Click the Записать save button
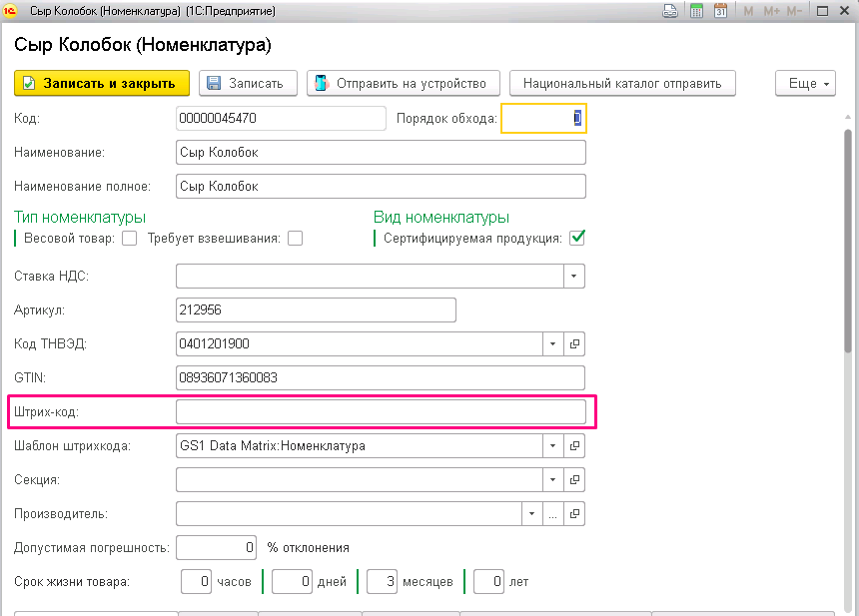 (248, 83)
